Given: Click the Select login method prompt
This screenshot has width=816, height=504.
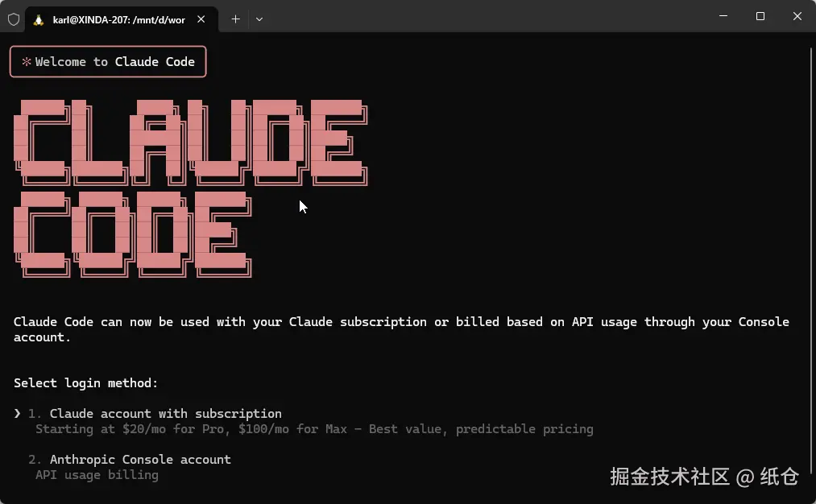Looking at the screenshot, I should click(86, 382).
